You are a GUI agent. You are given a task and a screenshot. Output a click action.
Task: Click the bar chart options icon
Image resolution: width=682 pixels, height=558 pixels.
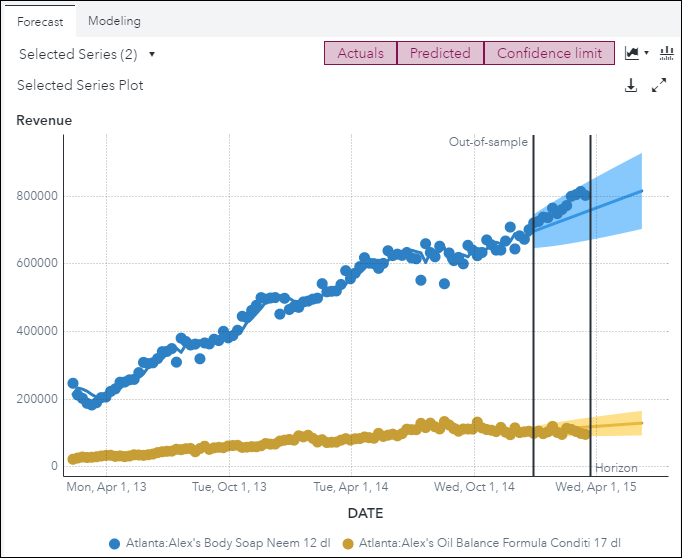pyautogui.click(x=666, y=53)
